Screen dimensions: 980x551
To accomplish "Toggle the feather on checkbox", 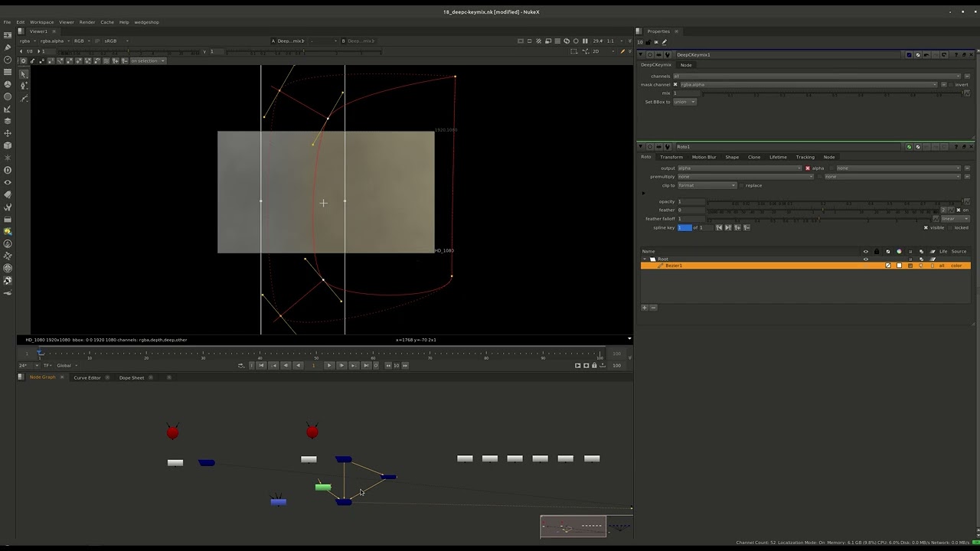I will pyautogui.click(x=959, y=210).
